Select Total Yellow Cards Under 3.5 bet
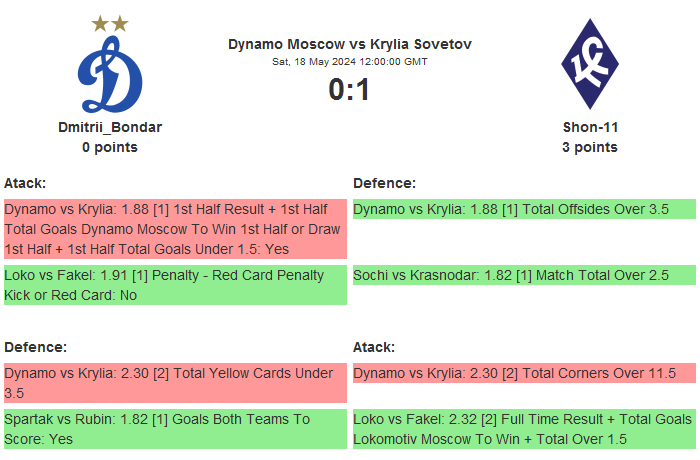 [x=175, y=383]
